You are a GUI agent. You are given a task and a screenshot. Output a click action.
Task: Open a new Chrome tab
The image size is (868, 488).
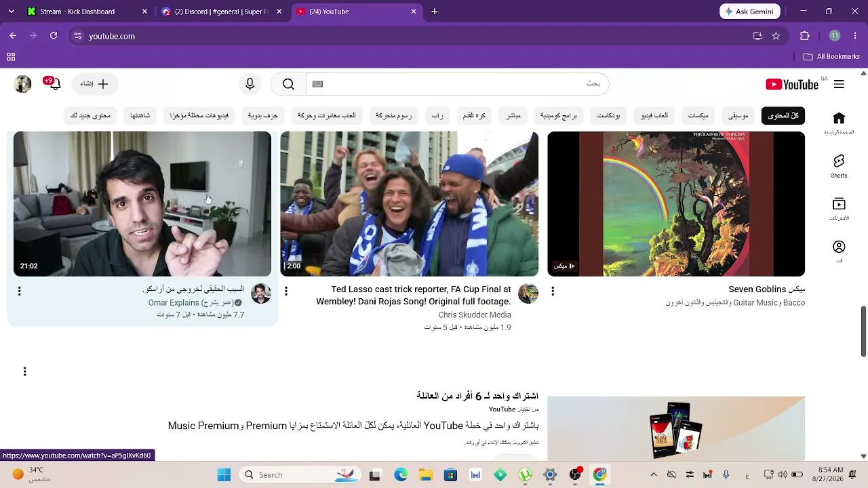[435, 12]
